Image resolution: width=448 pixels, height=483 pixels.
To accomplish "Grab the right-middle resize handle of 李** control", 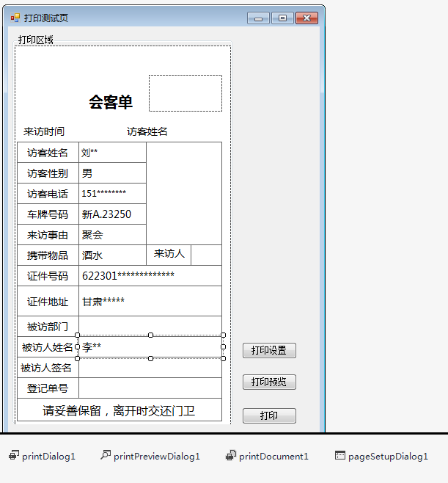I will click(x=224, y=347).
